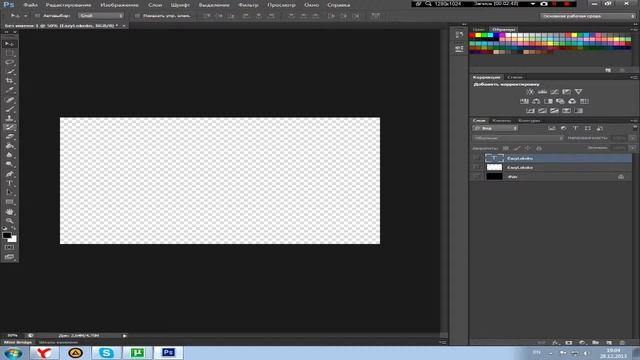Open the Layer menu
This screenshot has width=640, height=360.
point(155,5)
